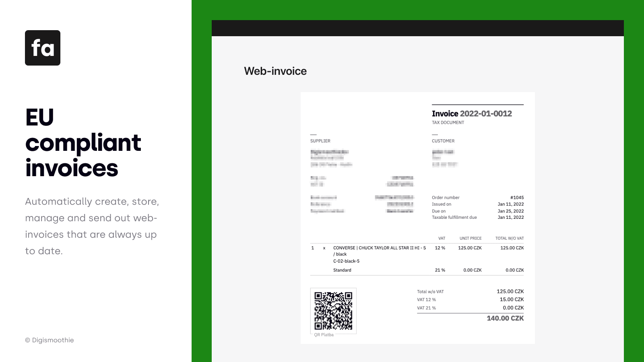This screenshot has width=644, height=362.
Task: Click the UNIT PRICE column header
Action: [470, 238]
